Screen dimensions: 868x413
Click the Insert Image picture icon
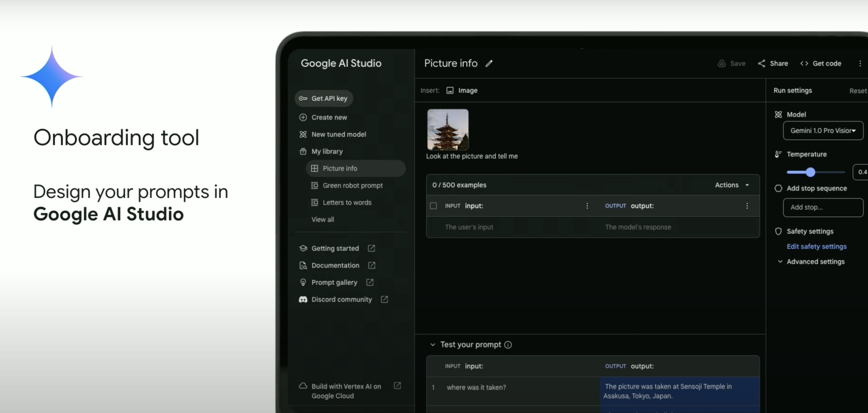[450, 90]
